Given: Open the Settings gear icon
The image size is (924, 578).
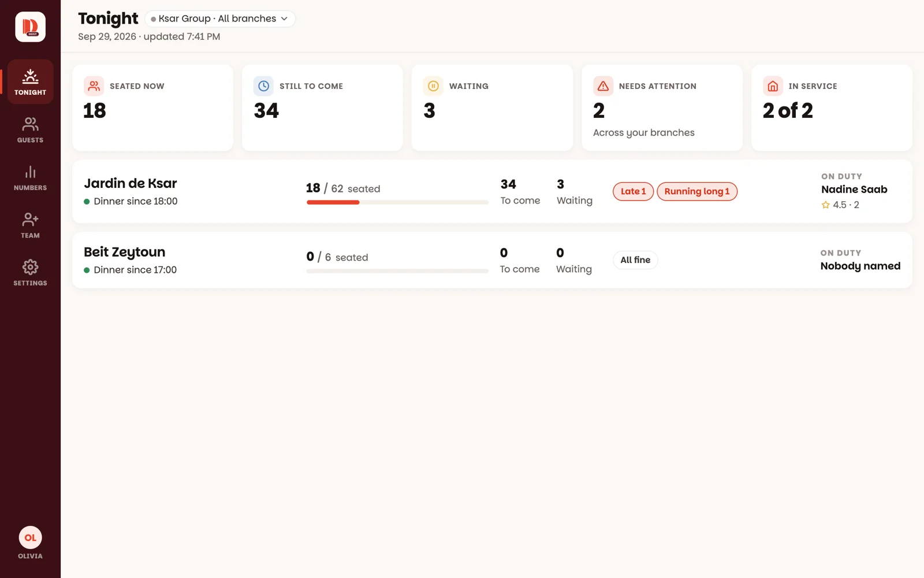Looking at the screenshot, I should coord(30,267).
